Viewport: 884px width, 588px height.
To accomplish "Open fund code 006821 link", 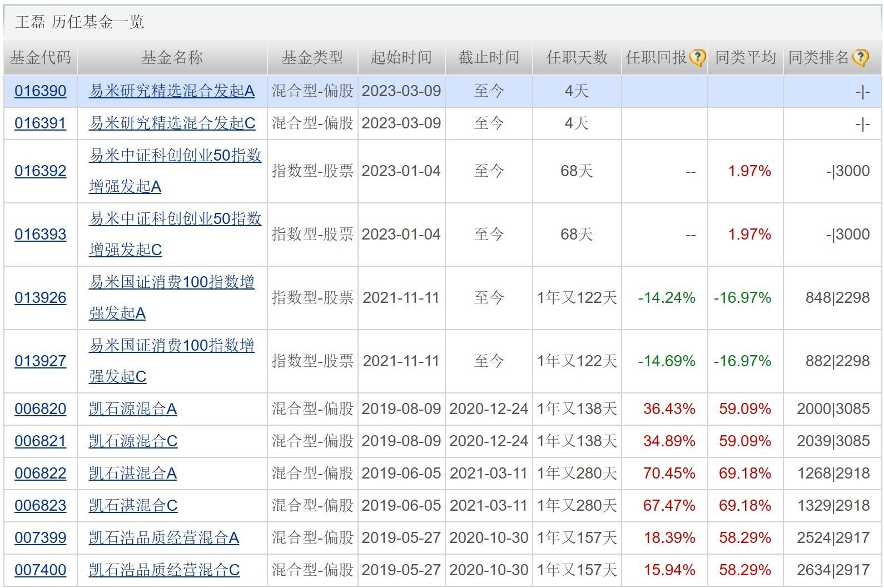I will point(41,441).
